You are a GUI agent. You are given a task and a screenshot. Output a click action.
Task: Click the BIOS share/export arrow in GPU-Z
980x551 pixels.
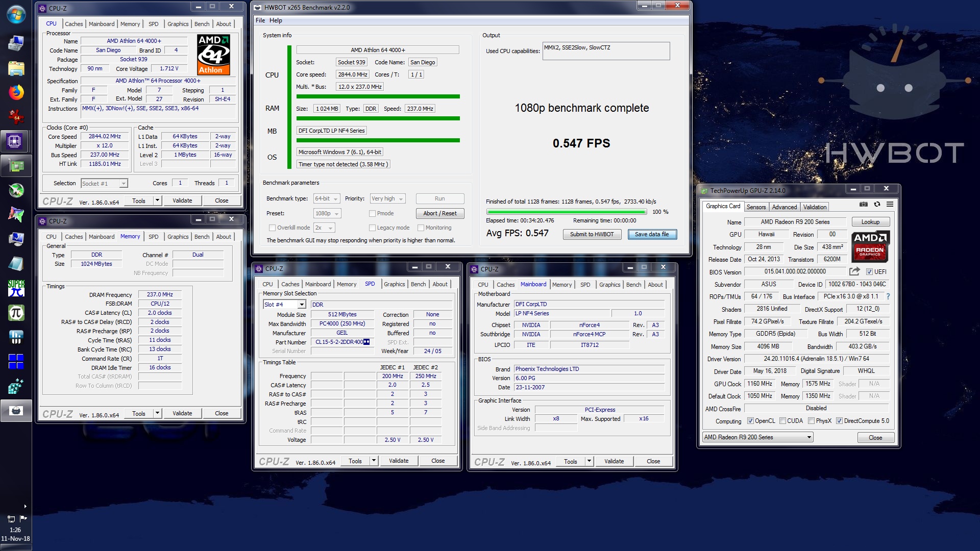click(854, 271)
